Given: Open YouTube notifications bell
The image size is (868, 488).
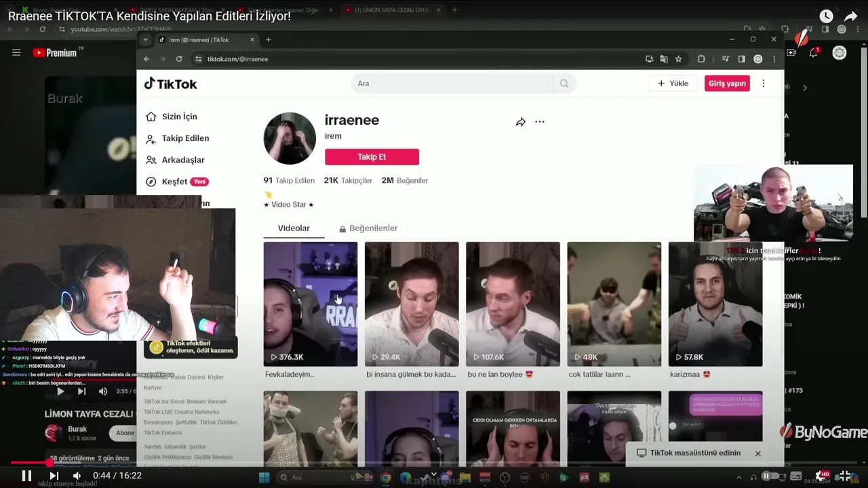Looking at the screenshot, I should coord(814,52).
